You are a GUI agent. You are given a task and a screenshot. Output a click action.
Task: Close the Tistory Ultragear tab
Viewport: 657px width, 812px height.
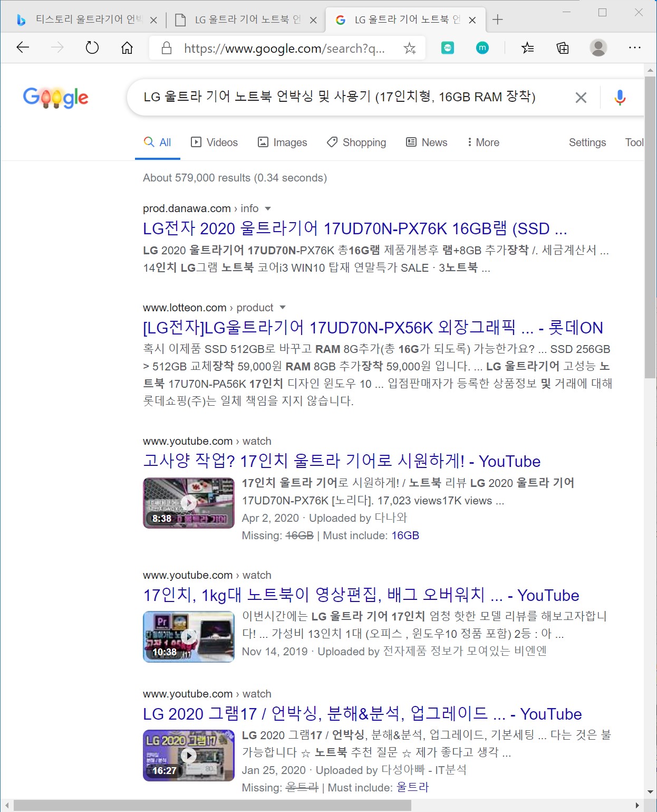[x=153, y=20]
